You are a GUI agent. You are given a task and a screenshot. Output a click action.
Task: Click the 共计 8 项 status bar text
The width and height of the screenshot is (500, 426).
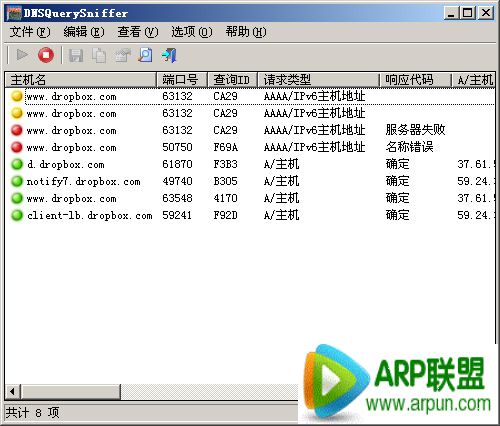coord(32,413)
